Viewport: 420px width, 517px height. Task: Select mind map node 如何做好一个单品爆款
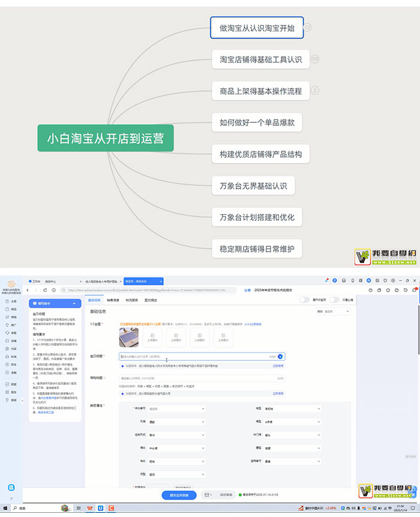coord(257,122)
